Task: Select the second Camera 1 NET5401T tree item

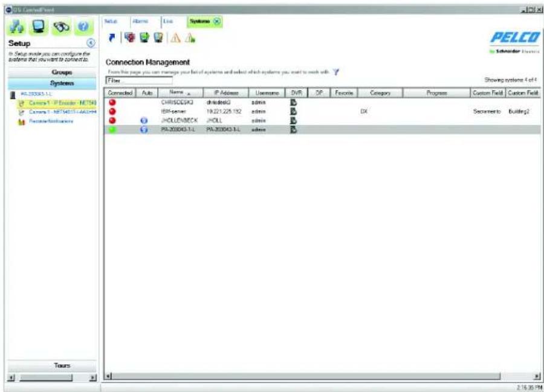Action: [x=62, y=112]
